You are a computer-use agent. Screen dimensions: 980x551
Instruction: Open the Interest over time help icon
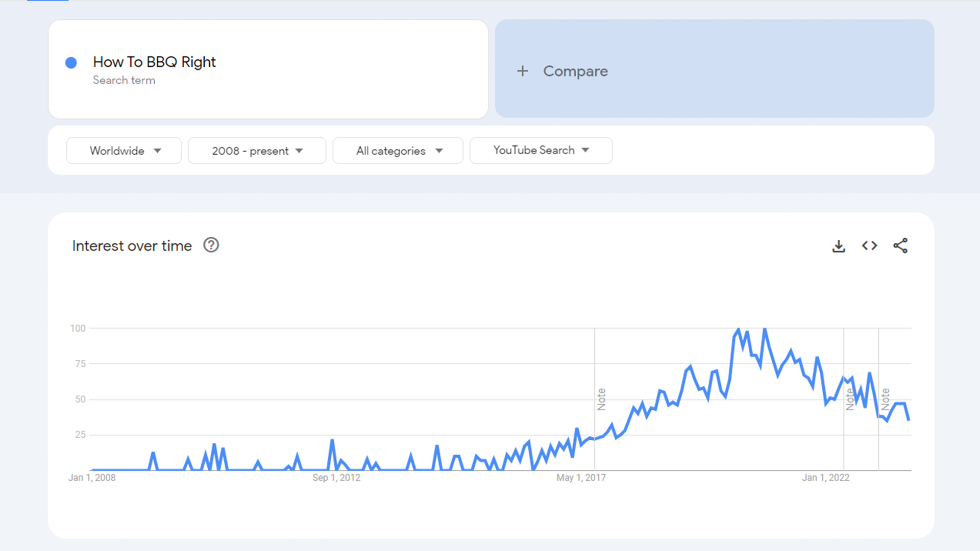point(211,245)
